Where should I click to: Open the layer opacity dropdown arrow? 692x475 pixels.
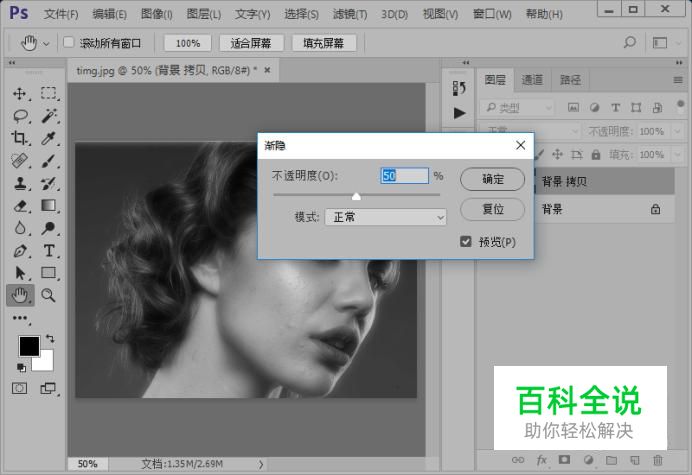point(677,131)
